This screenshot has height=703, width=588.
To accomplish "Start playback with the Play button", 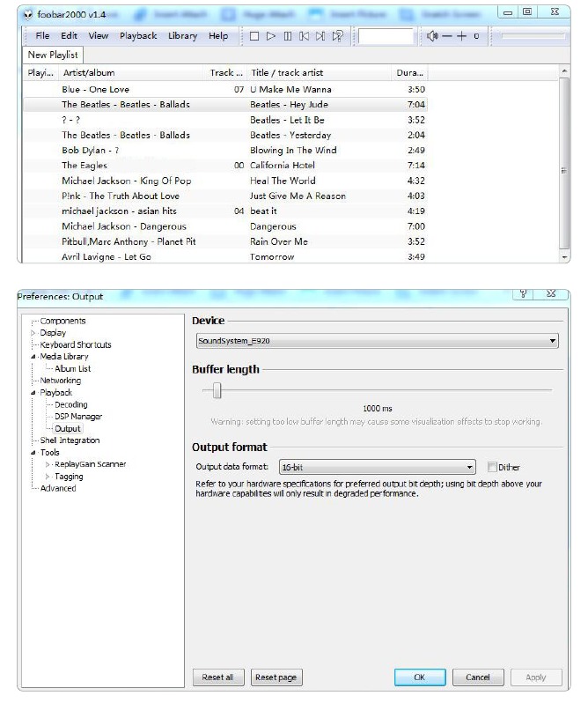I will tap(270, 36).
